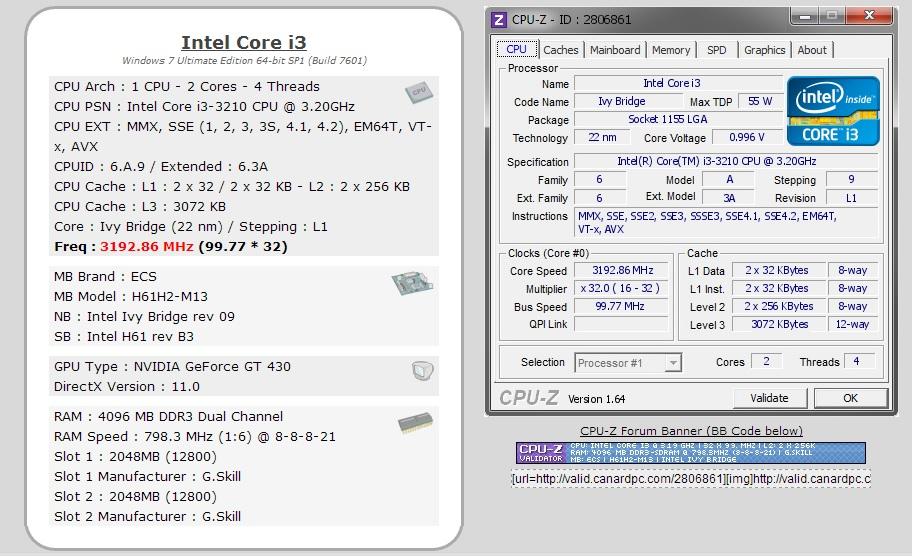Click the red 'Freq : 3192.86 MHz' line
The width and height of the screenshot is (912, 556).
(x=171, y=247)
